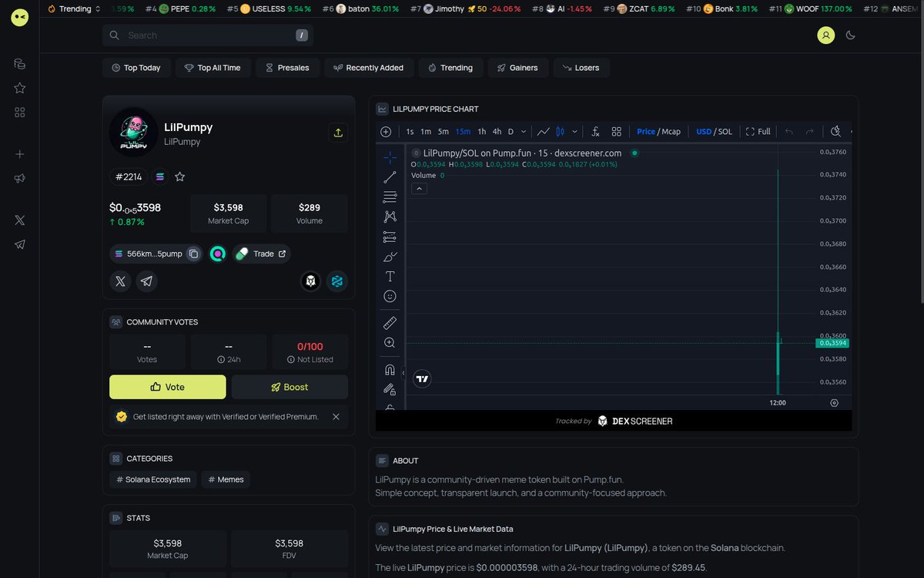Open the indicators fx menu
This screenshot has width=924, height=578.
tap(595, 132)
